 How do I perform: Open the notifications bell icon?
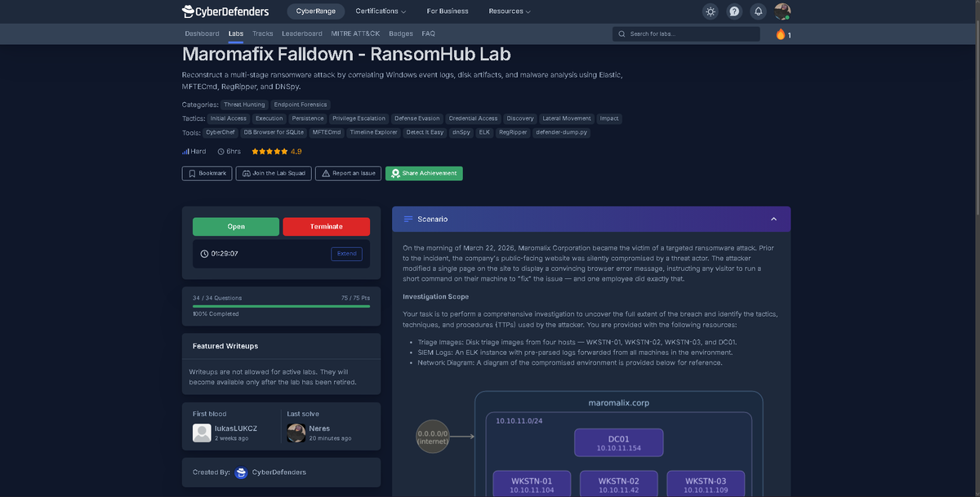point(758,11)
